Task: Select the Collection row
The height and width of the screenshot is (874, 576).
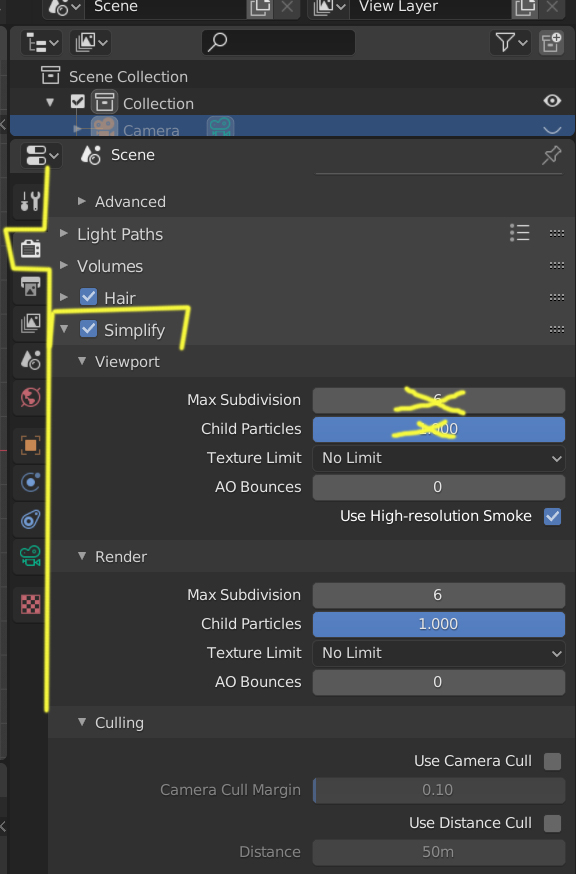Action: click(x=292, y=103)
